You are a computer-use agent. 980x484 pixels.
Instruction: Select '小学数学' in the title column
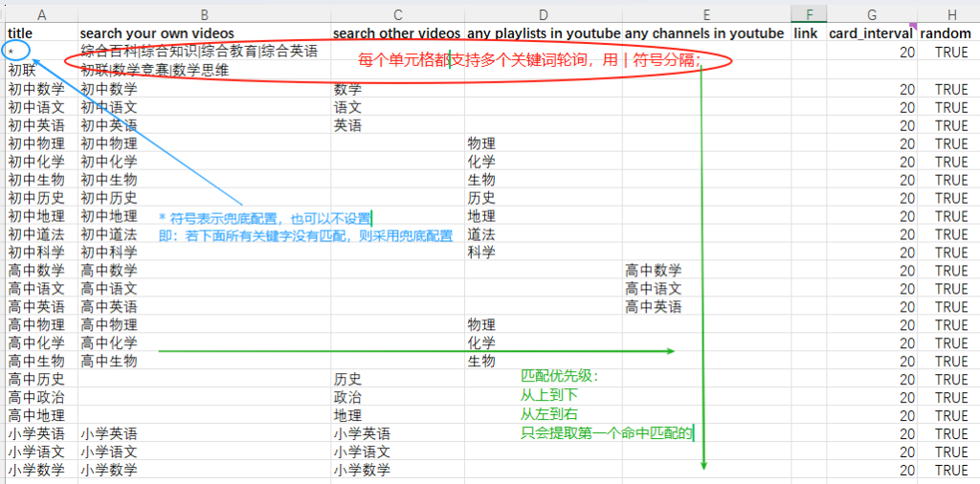pos(42,470)
